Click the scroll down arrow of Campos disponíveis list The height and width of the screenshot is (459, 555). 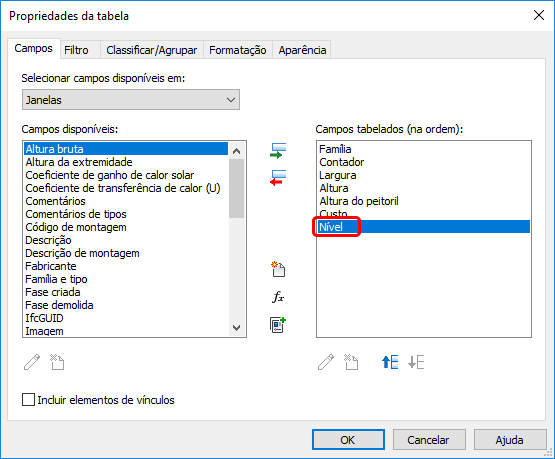click(236, 328)
